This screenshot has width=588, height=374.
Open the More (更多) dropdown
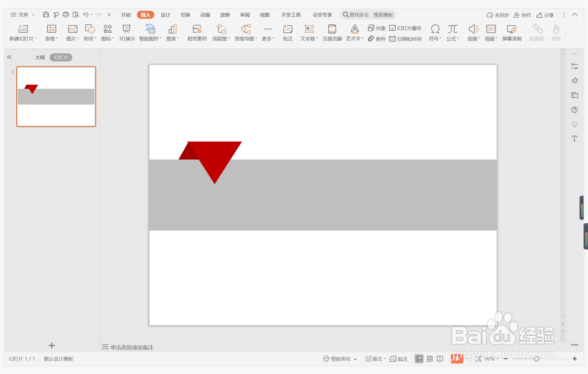point(268,33)
